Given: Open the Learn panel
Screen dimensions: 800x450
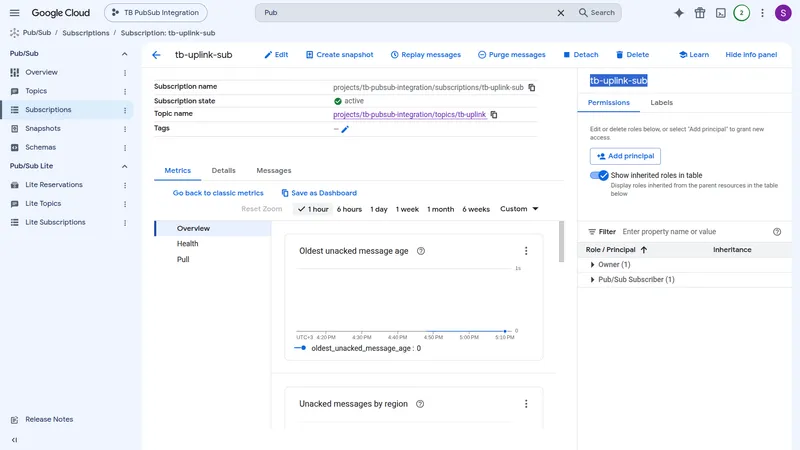Looking at the screenshot, I should point(693,55).
